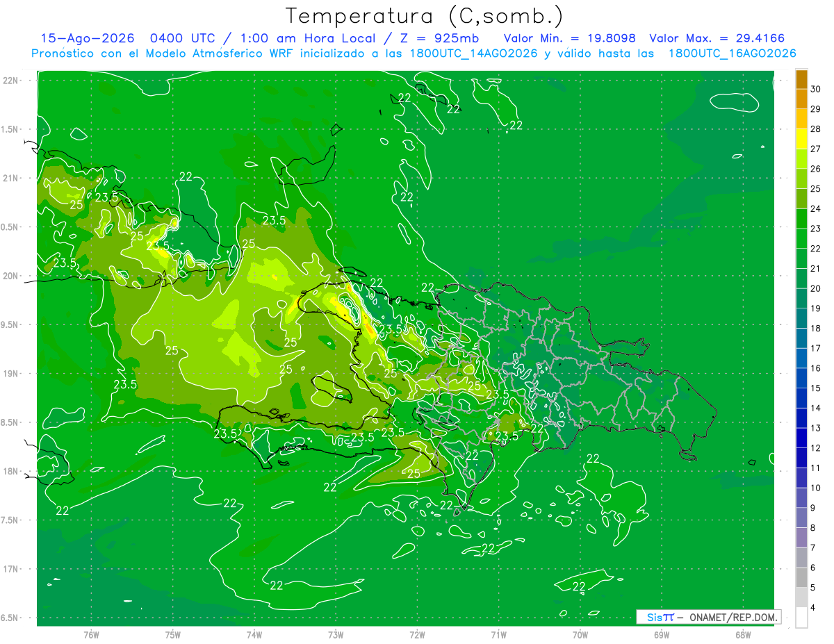This screenshot has width=834, height=644.
Task: Click the color scale label "16"
Action: pyautogui.click(x=816, y=368)
